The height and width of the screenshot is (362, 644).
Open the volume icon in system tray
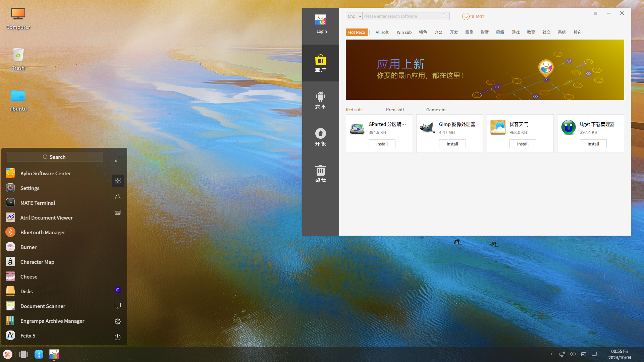[573, 354]
